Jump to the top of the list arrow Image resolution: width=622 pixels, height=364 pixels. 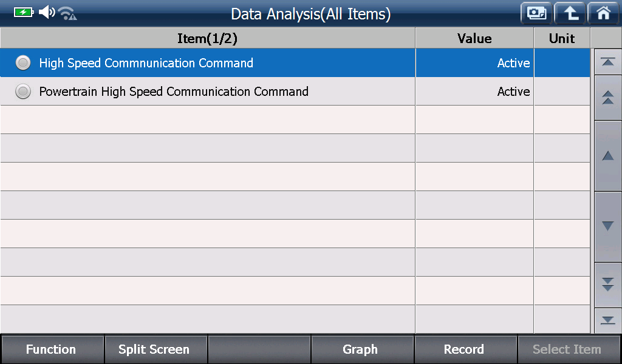tap(607, 62)
